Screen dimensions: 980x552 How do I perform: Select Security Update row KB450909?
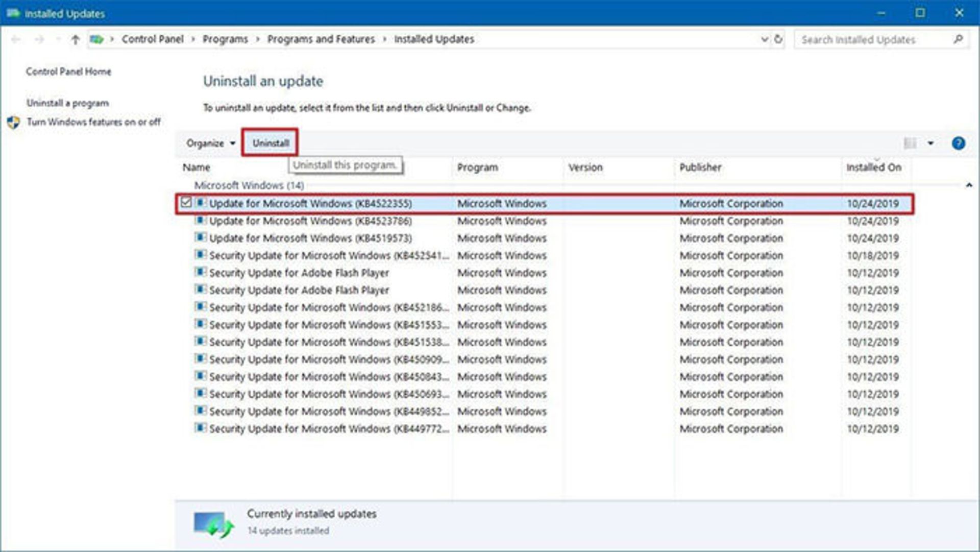coord(545,359)
